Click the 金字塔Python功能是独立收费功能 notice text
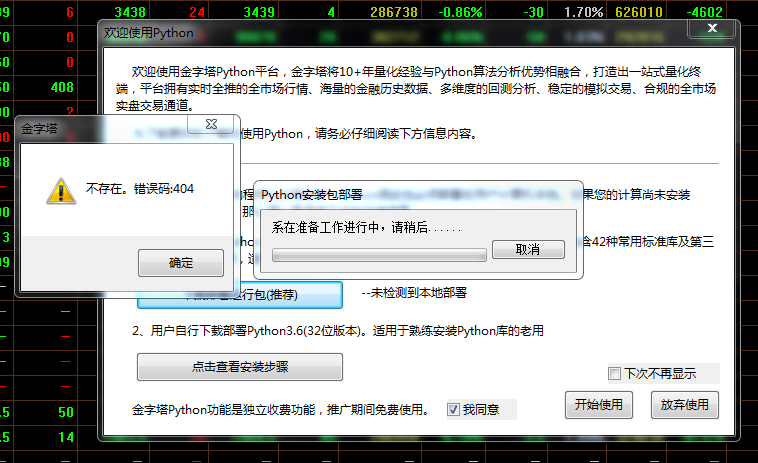The width and height of the screenshot is (758, 463). [x=280, y=410]
